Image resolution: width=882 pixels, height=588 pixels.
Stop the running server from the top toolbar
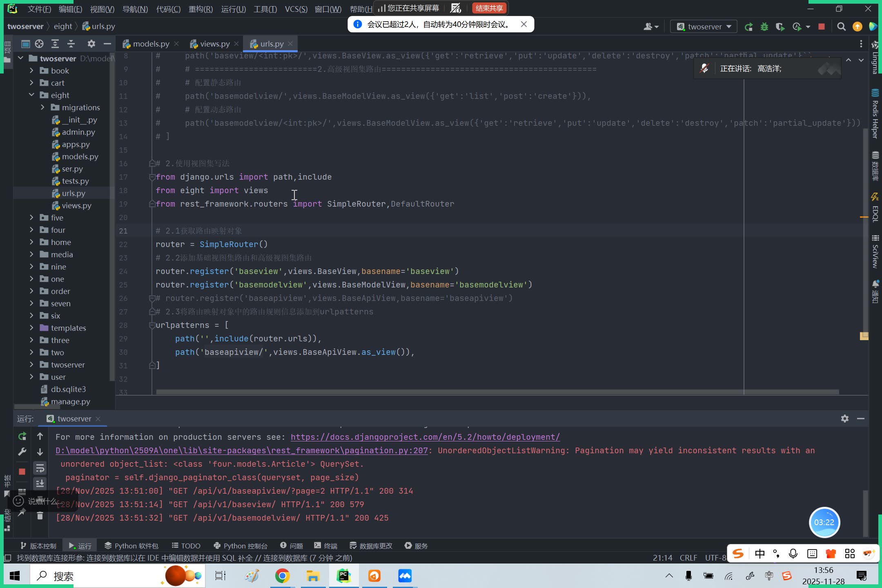pos(822,27)
